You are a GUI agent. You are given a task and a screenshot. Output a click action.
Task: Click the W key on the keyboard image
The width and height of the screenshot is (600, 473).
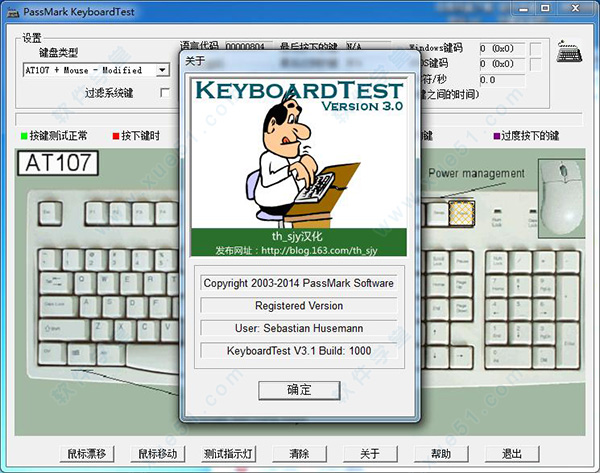(108, 283)
